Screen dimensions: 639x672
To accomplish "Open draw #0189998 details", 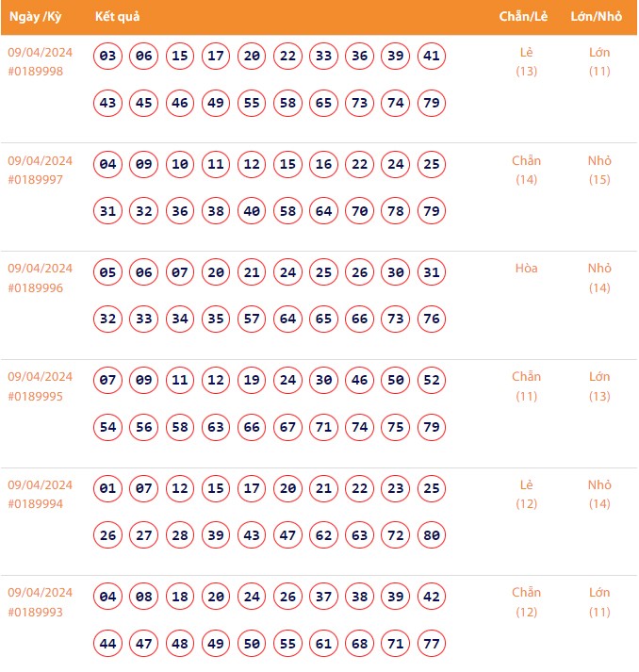I will pyautogui.click(x=36, y=72).
